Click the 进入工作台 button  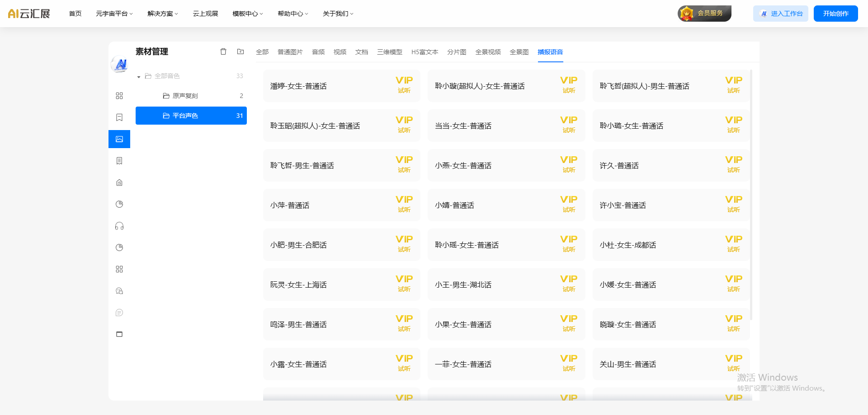pos(781,14)
